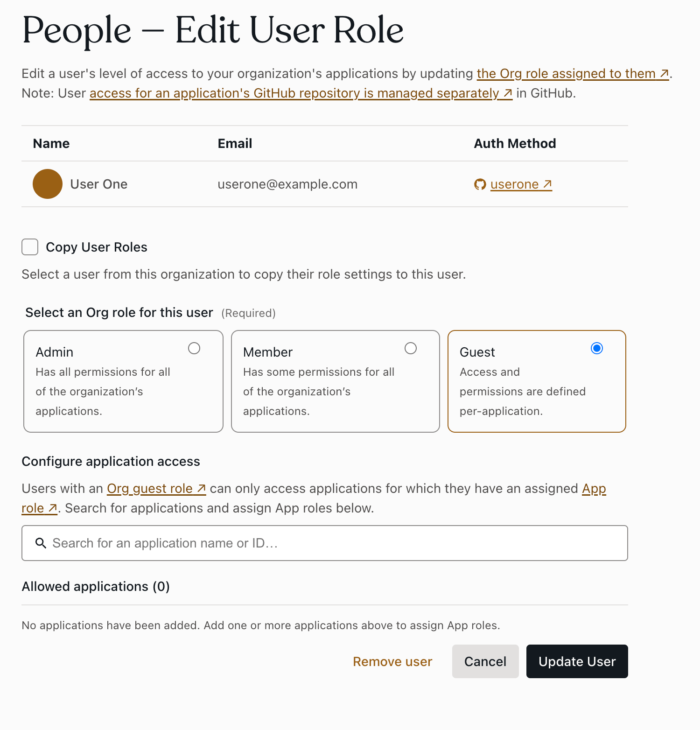Viewport: 700px width, 730px height.
Task: Enable the Copy User Roles checkbox
Action: 29,247
